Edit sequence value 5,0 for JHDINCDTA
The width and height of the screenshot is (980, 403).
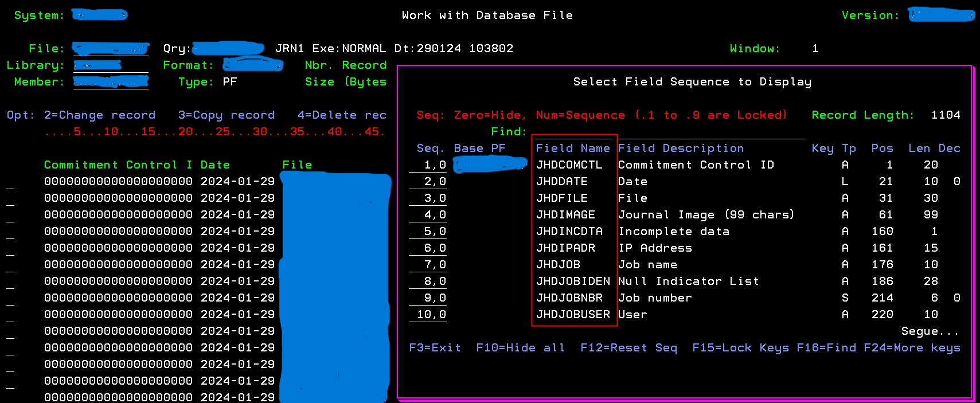428,232
